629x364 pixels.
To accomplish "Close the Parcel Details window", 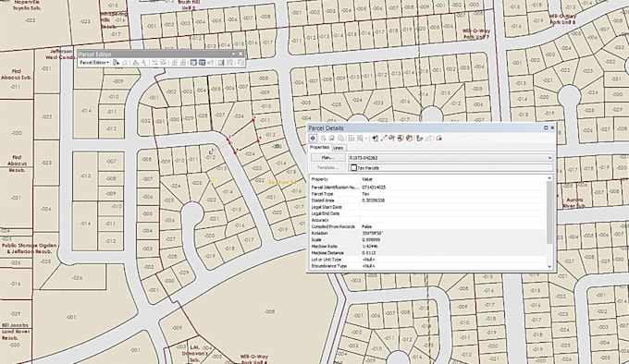I will click(552, 127).
